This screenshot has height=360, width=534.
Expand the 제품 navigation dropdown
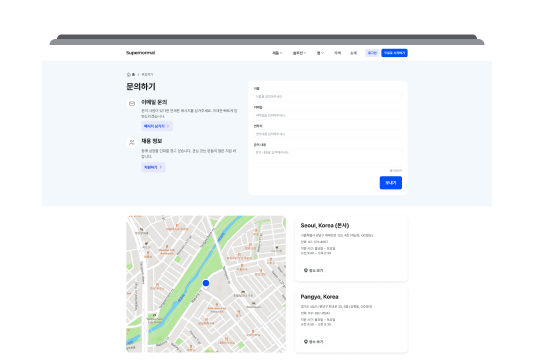[277, 53]
